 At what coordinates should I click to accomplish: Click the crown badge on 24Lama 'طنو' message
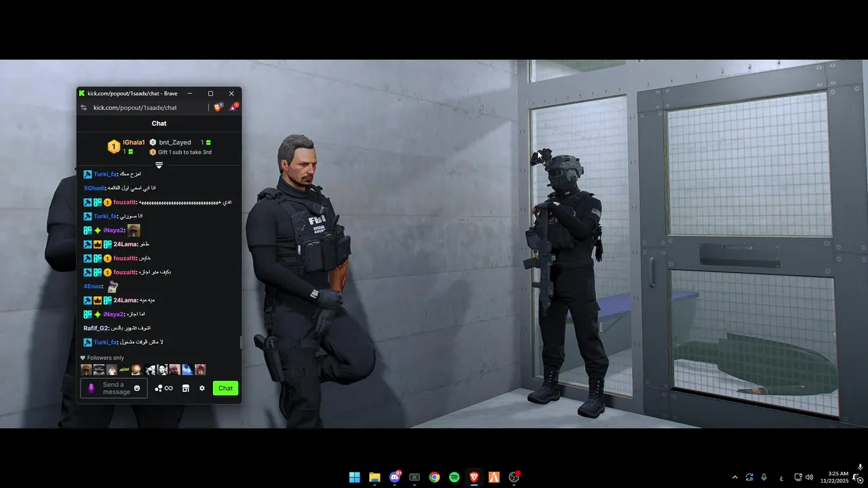click(x=98, y=244)
